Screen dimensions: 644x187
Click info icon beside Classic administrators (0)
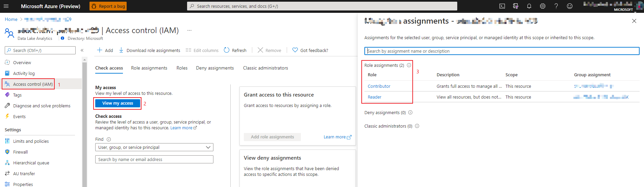pos(417,126)
